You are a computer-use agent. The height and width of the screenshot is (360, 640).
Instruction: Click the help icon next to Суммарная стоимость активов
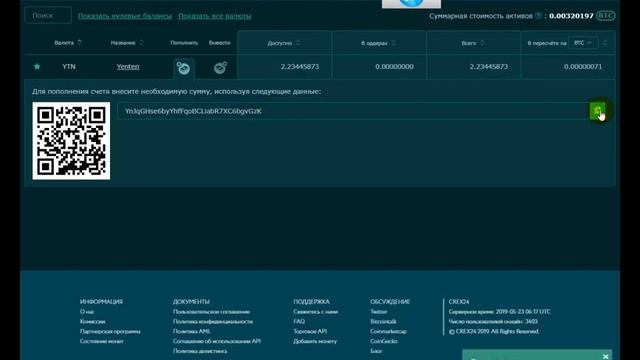[x=539, y=16]
